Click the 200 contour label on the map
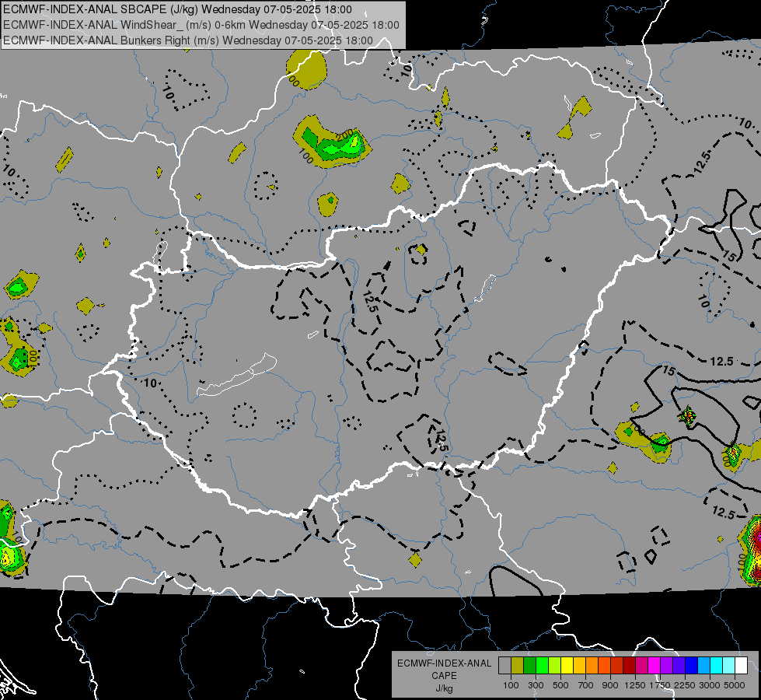 pyautogui.click(x=346, y=137)
